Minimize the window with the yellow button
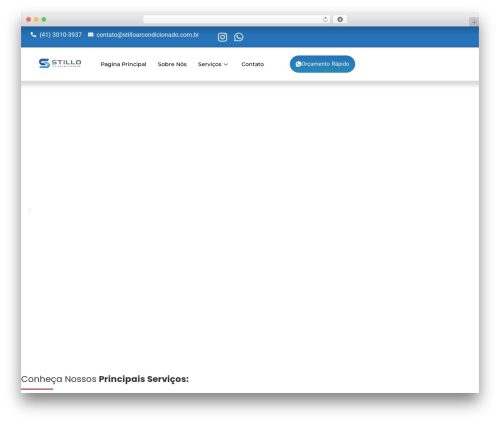This screenshot has width=500, height=423. [x=36, y=20]
